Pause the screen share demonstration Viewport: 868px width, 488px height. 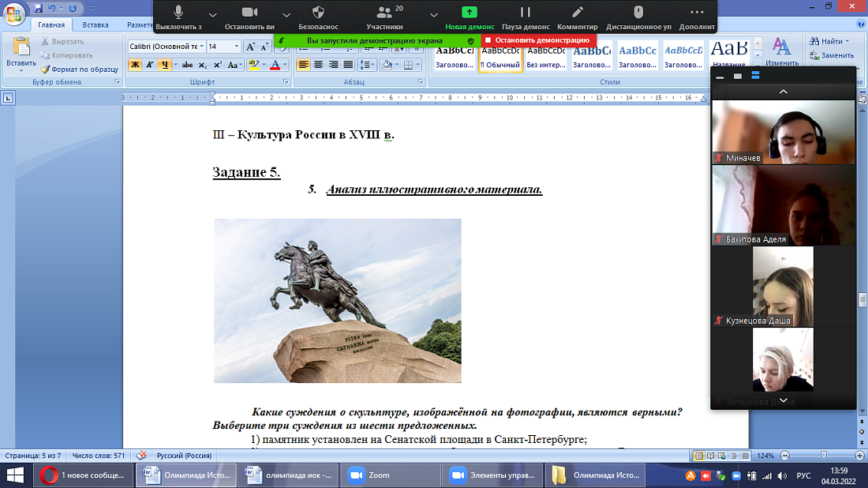525,16
